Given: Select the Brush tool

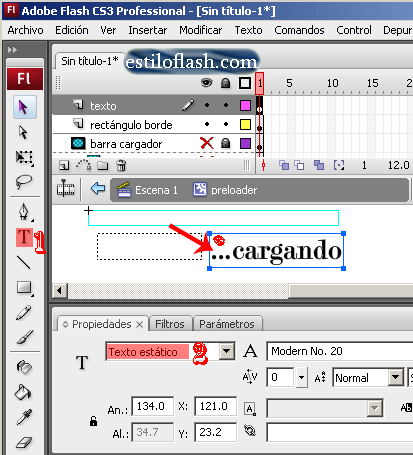Looking at the screenshot, I should [25, 337].
